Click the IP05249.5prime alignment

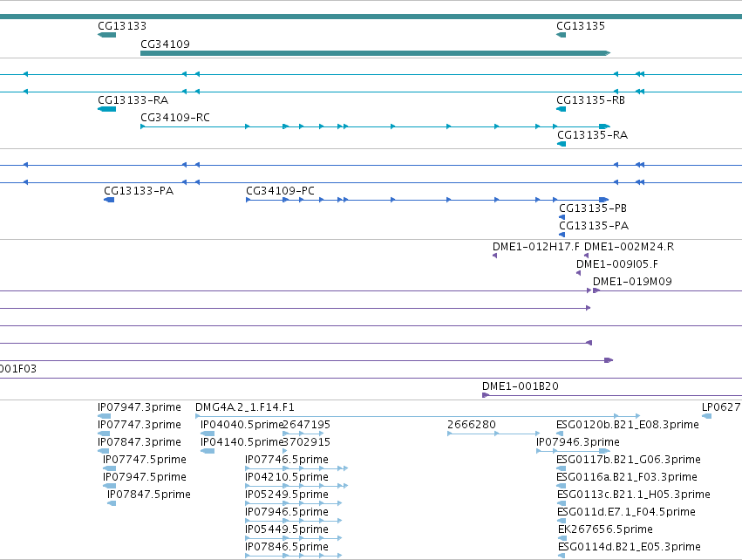pyautogui.click(x=293, y=503)
